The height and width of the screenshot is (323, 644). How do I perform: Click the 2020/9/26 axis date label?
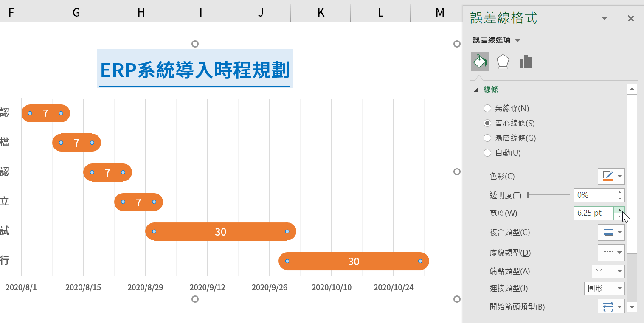pos(270,288)
